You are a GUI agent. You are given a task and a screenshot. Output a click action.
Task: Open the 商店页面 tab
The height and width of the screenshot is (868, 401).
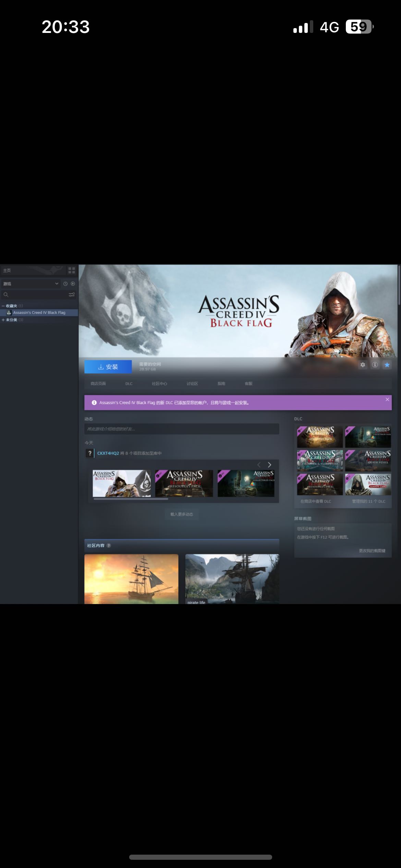pyautogui.click(x=98, y=384)
